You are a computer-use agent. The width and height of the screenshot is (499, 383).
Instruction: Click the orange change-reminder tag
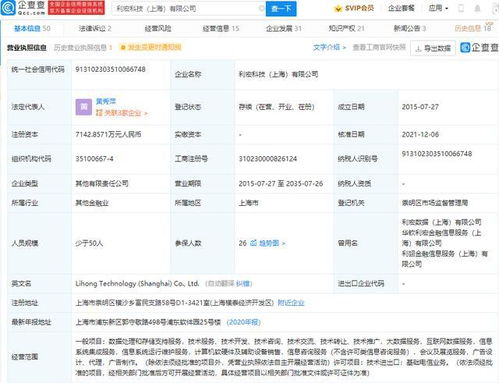(x=151, y=47)
